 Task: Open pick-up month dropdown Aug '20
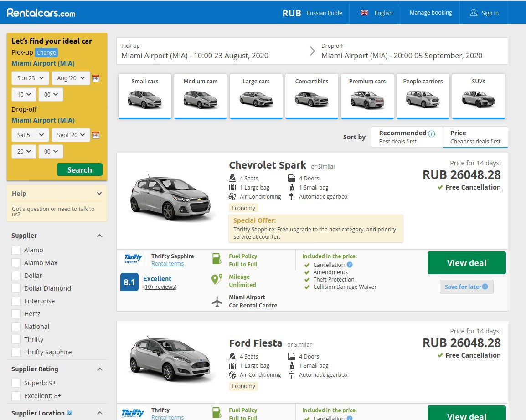click(x=71, y=78)
